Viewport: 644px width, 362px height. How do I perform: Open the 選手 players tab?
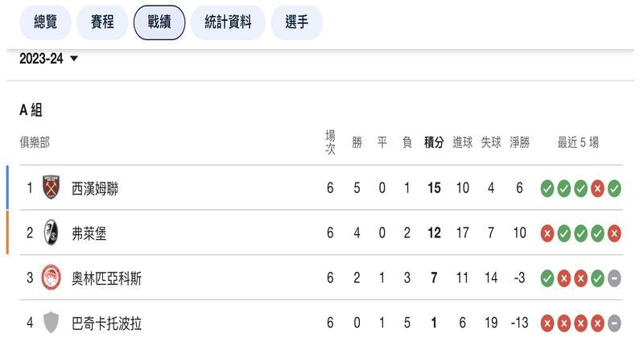296,23
